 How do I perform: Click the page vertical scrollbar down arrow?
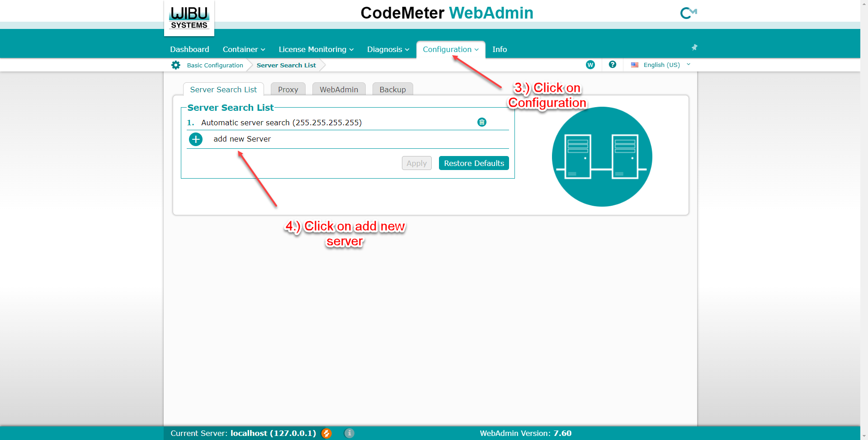[x=864, y=436]
